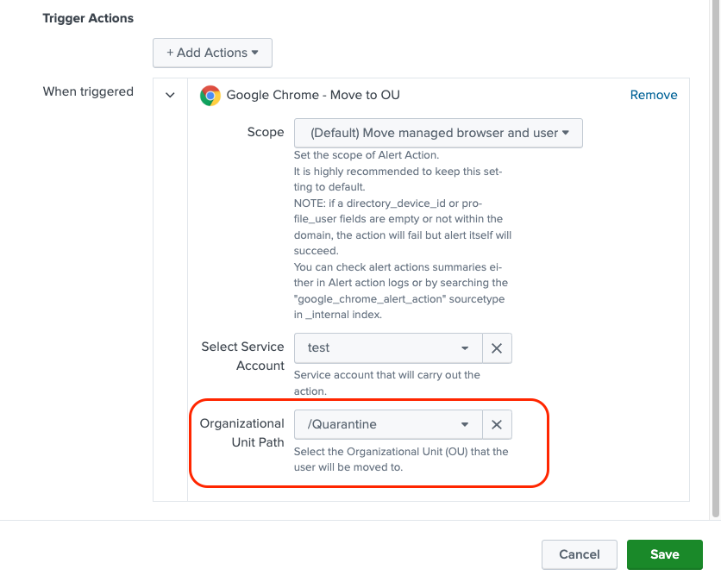This screenshot has height=588, width=721.
Task: Click the Trigger Actions heading
Action: [88, 18]
